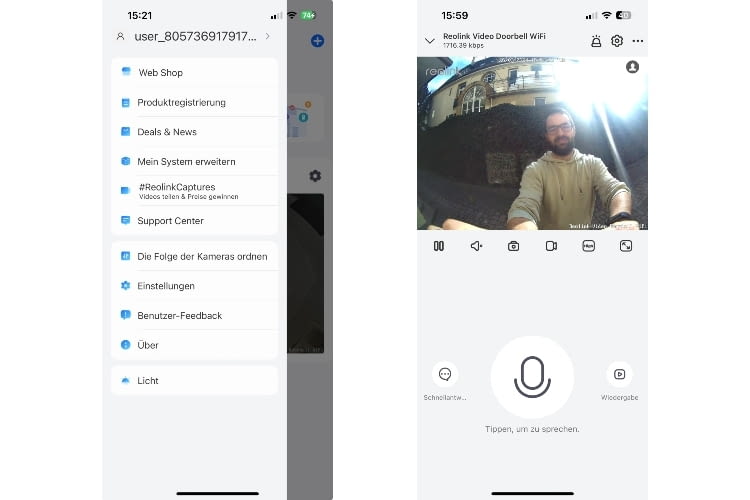Expand account details chevron next to username
The height and width of the screenshot is (500, 750).
point(267,36)
